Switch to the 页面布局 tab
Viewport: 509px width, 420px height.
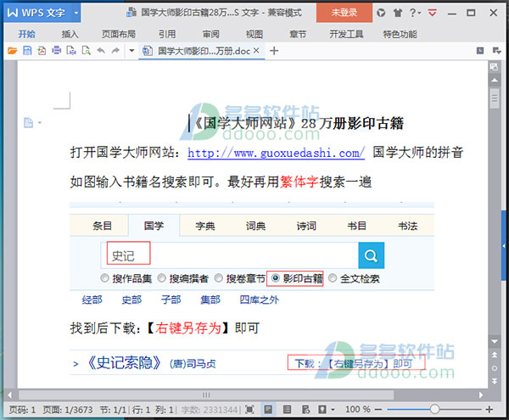[119, 34]
